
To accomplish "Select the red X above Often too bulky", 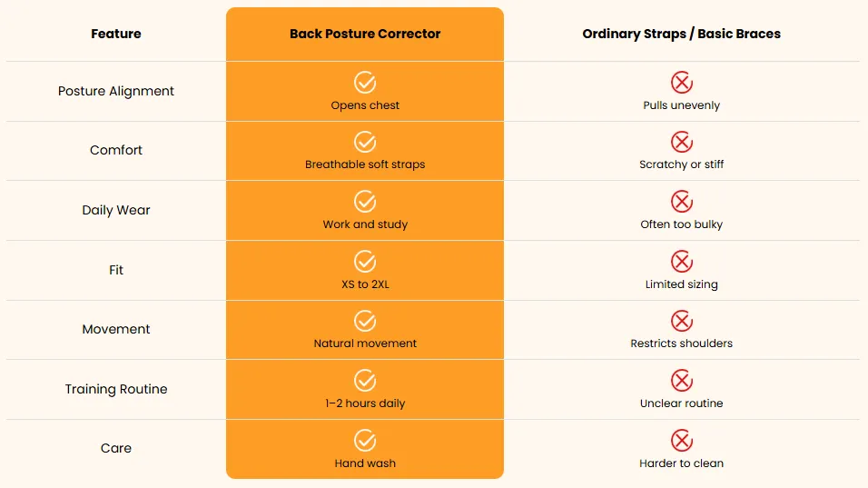I will pos(682,202).
